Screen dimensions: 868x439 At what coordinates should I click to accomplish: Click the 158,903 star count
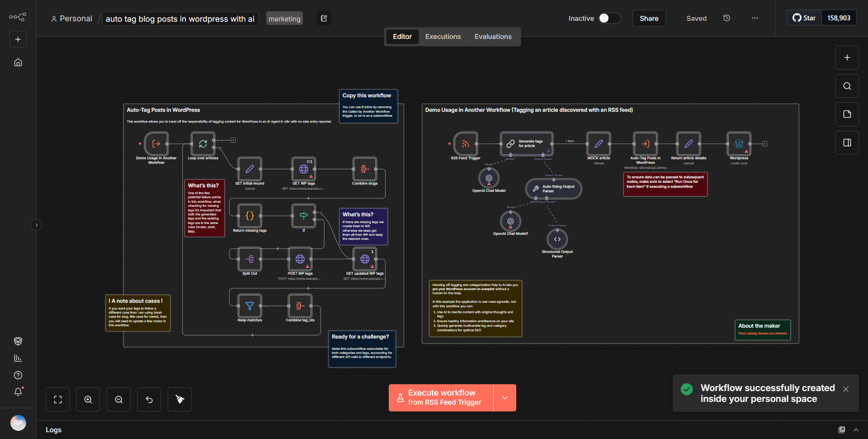pos(839,18)
